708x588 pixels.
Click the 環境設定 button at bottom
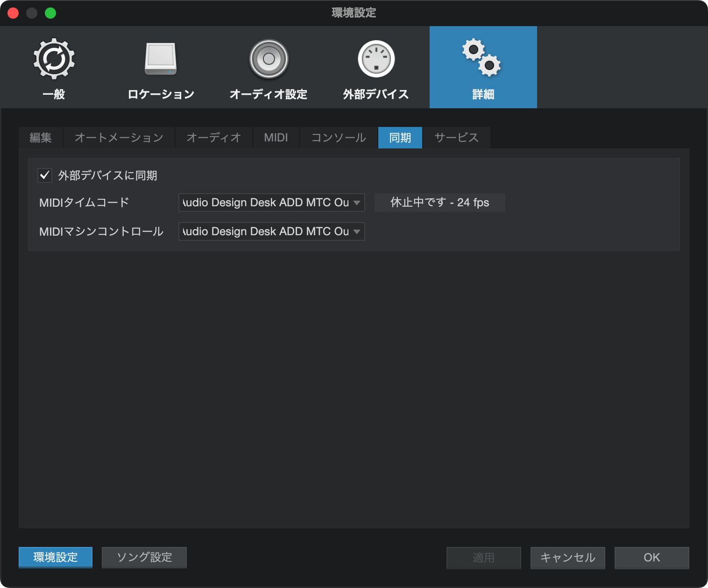click(x=56, y=558)
